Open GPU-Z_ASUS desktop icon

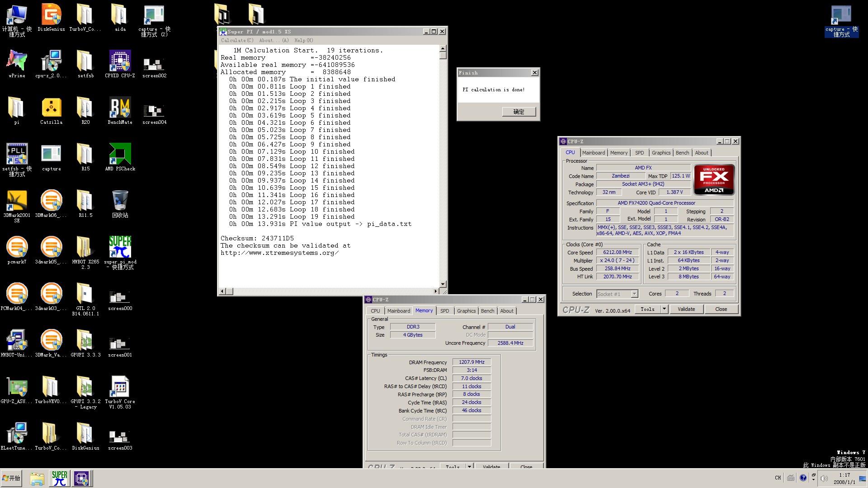[17, 390]
